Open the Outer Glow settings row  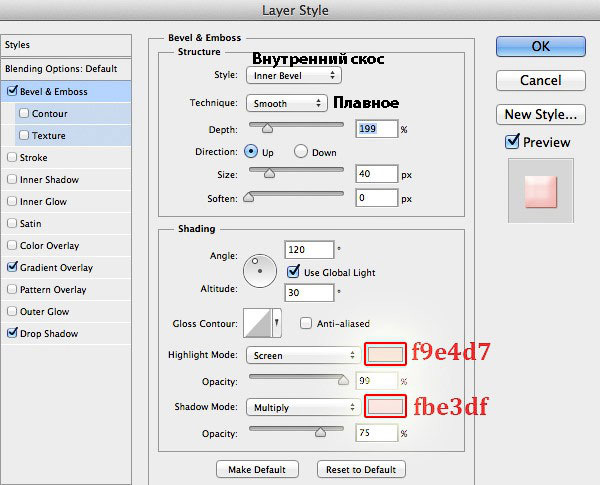coord(66,311)
